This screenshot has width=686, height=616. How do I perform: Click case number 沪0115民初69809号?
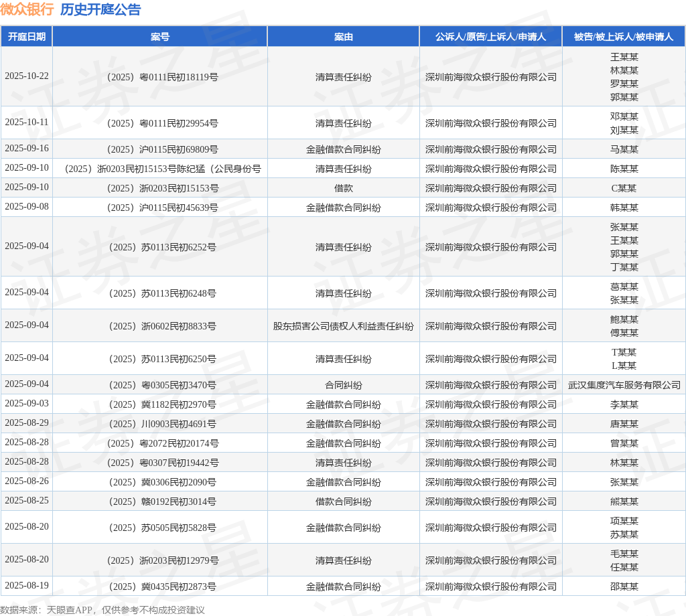point(162,149)
